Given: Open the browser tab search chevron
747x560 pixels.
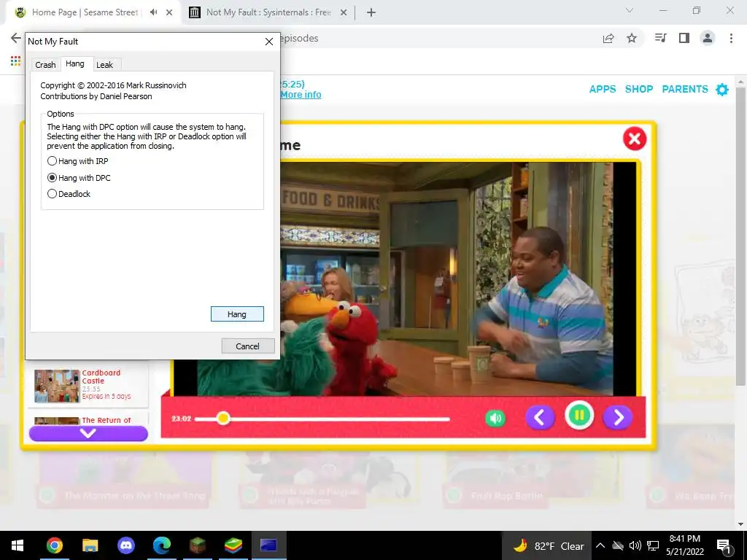Looking at the screenshot, I should (630, 10).
